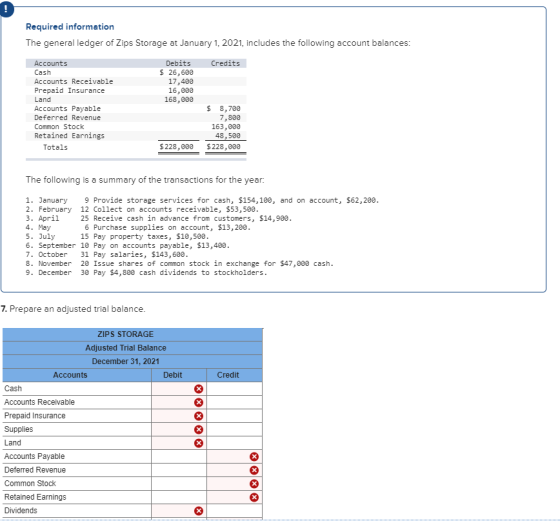
Task: Click the blue exclamation alert icon
Action: coord(6,9)
